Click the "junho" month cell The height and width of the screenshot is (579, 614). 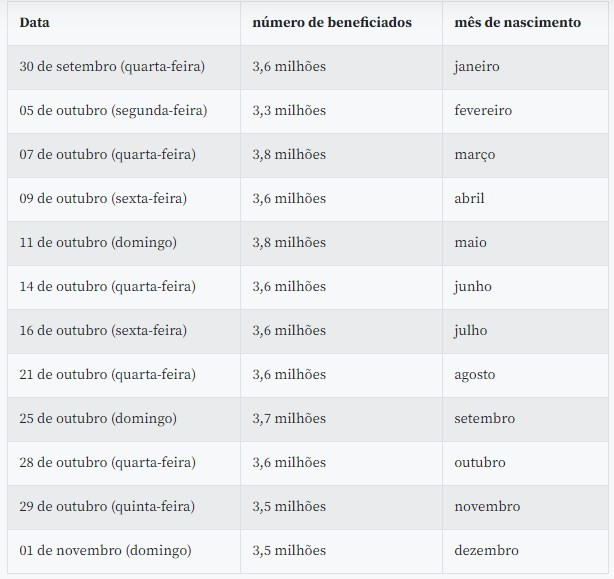[x=473, y=286]
